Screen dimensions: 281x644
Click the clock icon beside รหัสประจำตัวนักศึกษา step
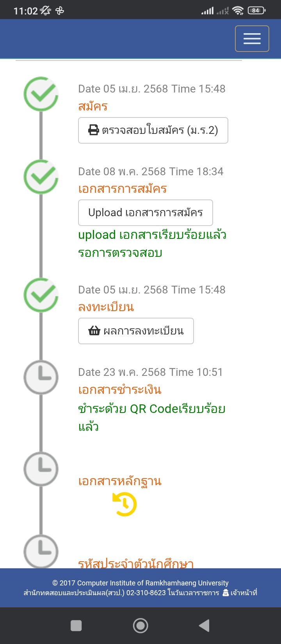[41, 551]
